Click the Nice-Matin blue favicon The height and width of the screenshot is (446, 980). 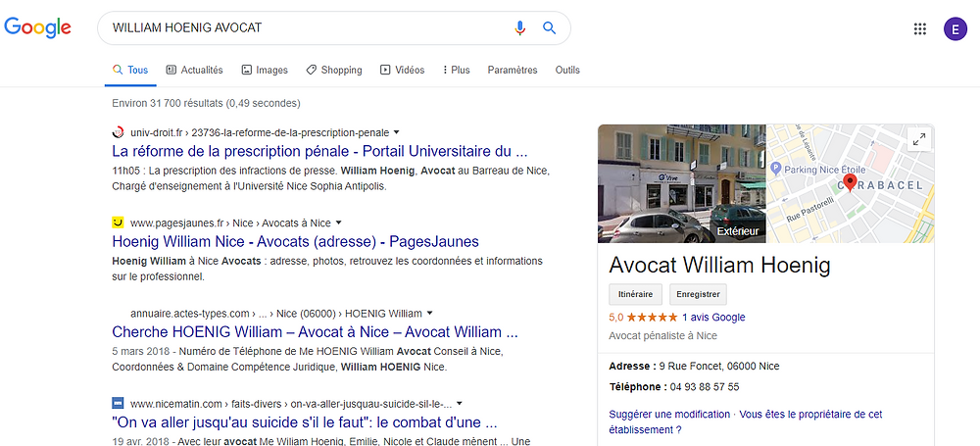tap(119, 403)
